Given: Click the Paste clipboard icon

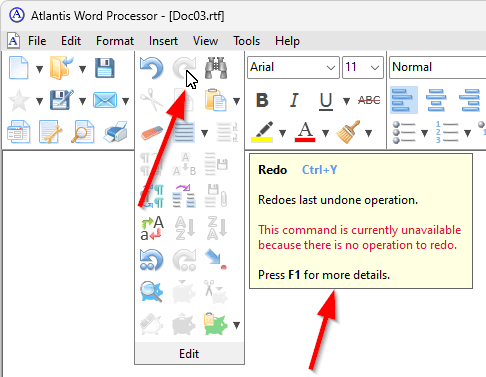Looking at the screenshot, I should coord(216,100).
